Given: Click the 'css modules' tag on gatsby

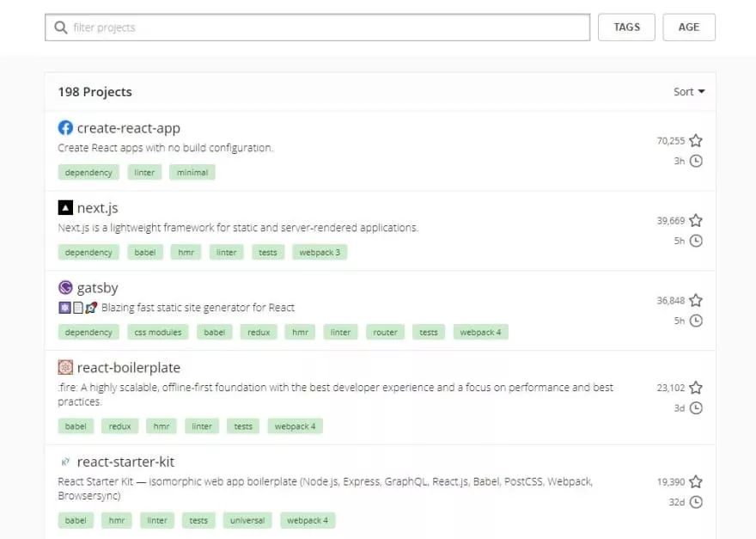Looking at the screenshot, I should (x=158, y=333).
